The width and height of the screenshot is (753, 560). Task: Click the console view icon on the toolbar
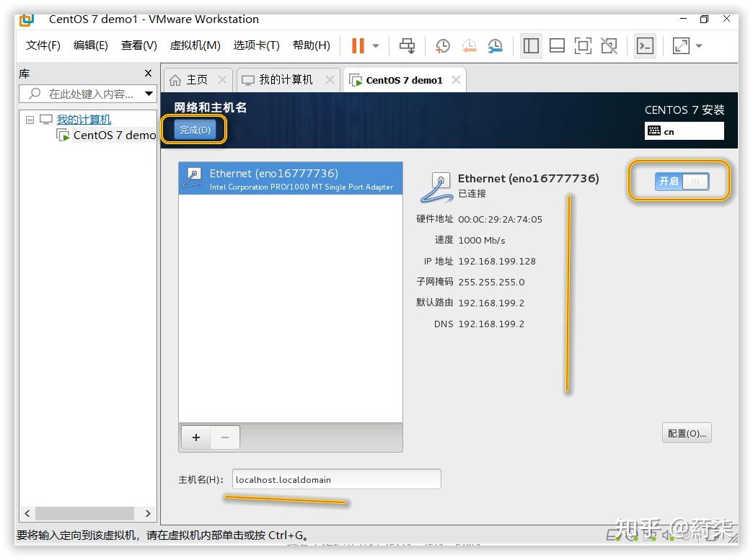point(645,45)
